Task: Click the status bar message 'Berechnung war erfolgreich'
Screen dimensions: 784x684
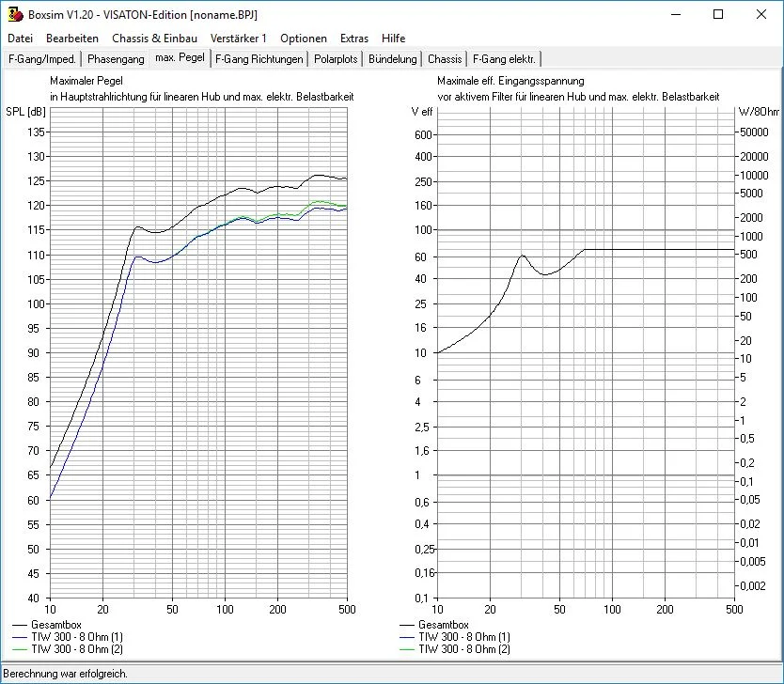Action: pyautogui.click(x=66, y=674)
